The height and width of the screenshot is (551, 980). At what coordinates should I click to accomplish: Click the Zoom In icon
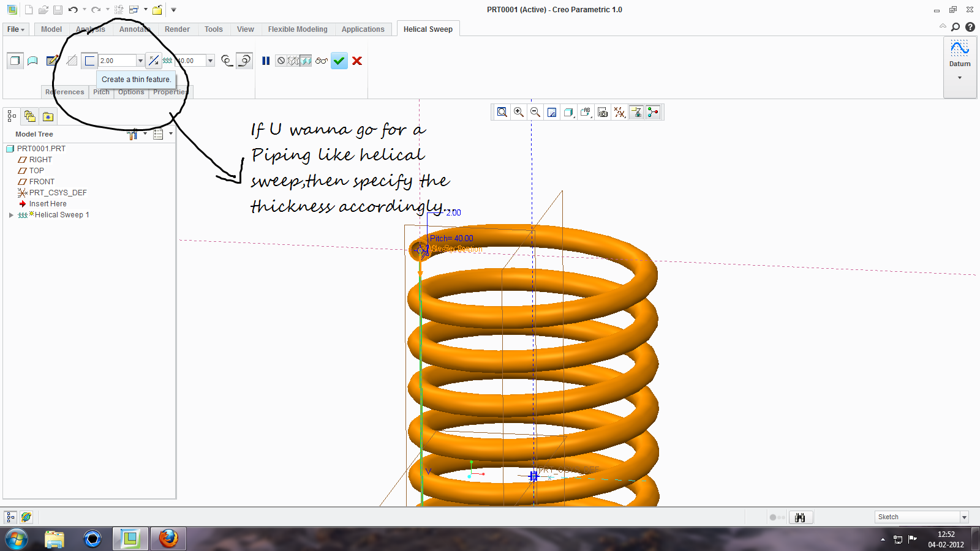point(518,112)
